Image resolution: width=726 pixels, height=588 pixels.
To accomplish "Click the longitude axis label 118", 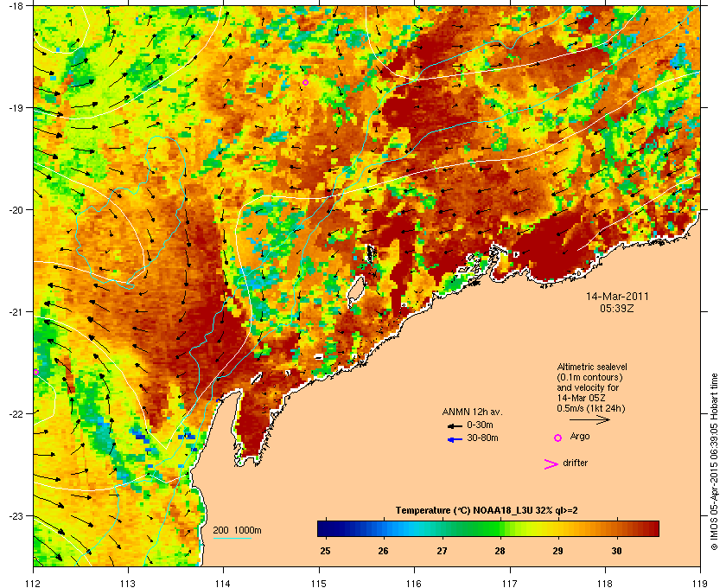I will pos(605,583).
